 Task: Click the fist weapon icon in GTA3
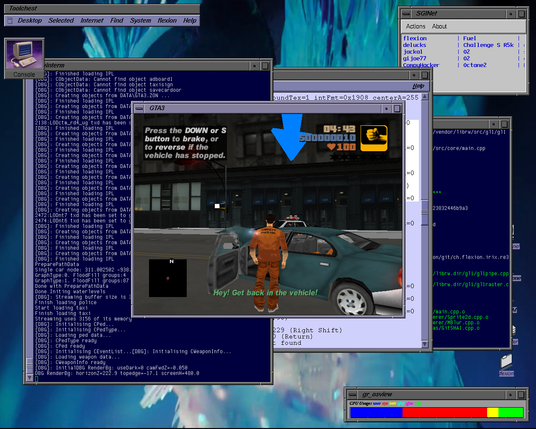[x=374, y=138]
